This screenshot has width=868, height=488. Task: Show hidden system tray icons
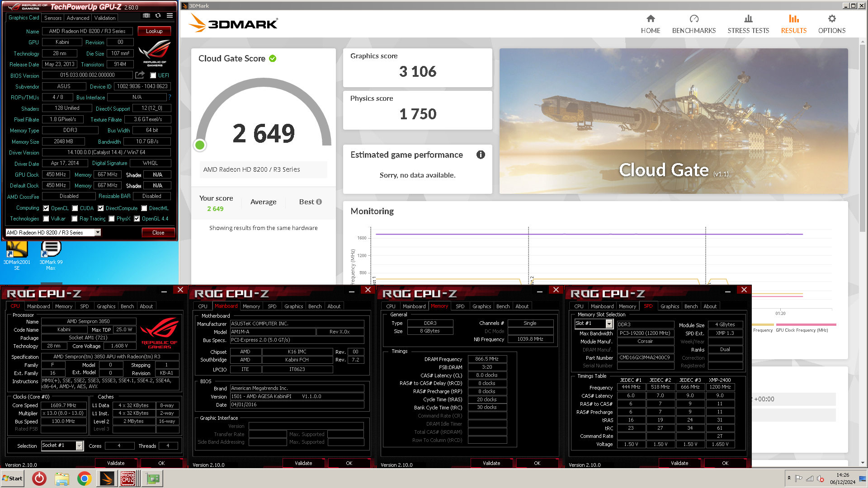pos(789,478)
